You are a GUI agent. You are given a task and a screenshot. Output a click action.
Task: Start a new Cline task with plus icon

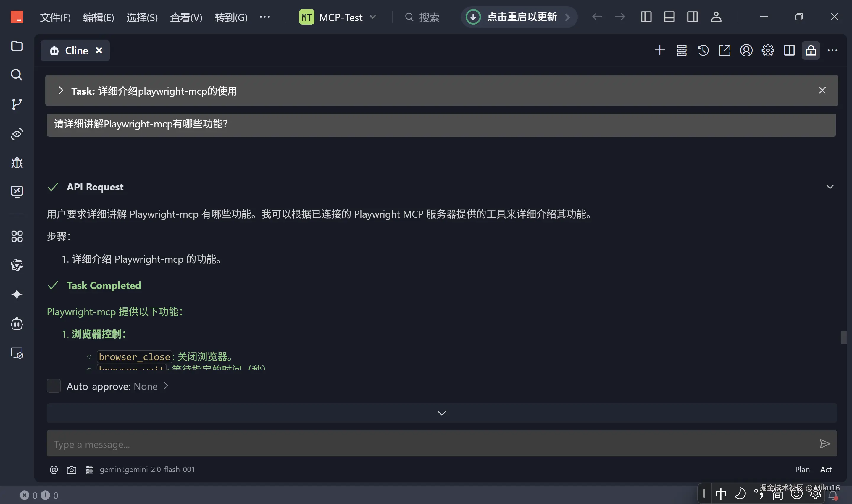click(659, 50)
